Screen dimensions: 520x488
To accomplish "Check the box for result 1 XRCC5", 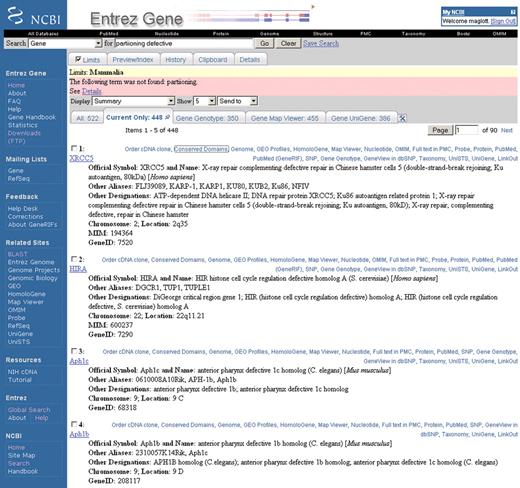I will (x=74, y=148).
